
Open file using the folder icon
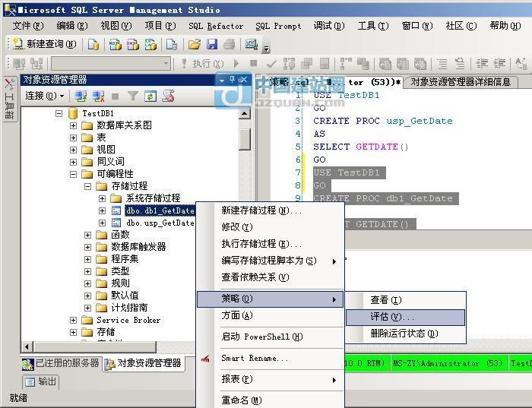[x=195, y=44]
